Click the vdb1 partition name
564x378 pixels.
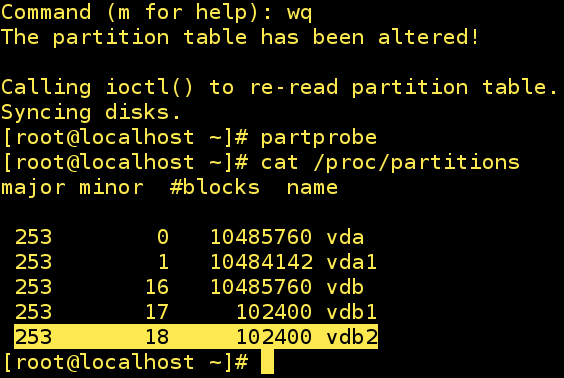(351, 311)
